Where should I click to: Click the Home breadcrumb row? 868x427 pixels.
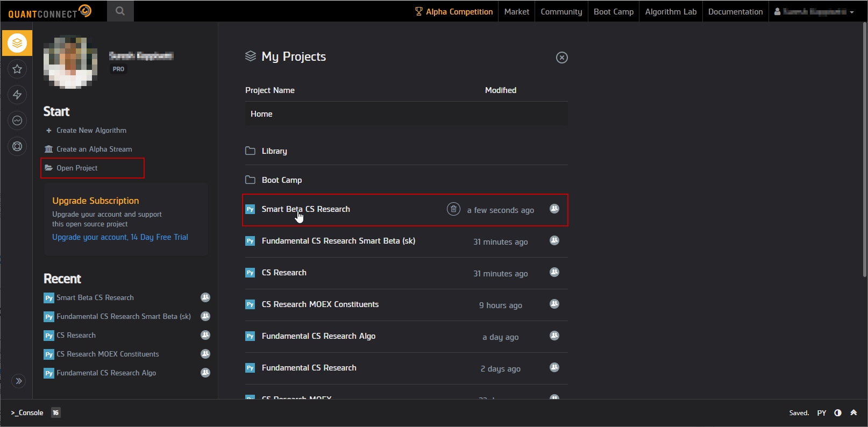tap(407, 114)
